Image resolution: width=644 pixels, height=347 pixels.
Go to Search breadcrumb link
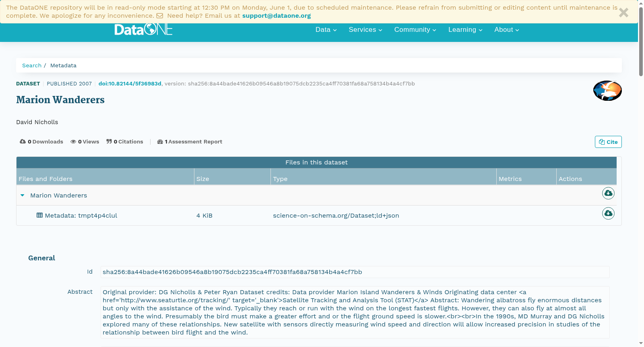pyautogui.click(x=32, y=65)
